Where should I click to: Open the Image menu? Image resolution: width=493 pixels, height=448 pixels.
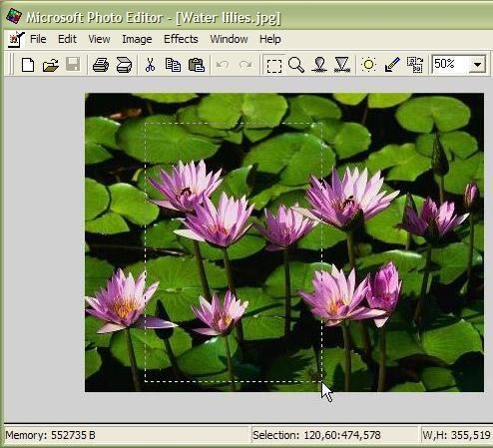137,39
